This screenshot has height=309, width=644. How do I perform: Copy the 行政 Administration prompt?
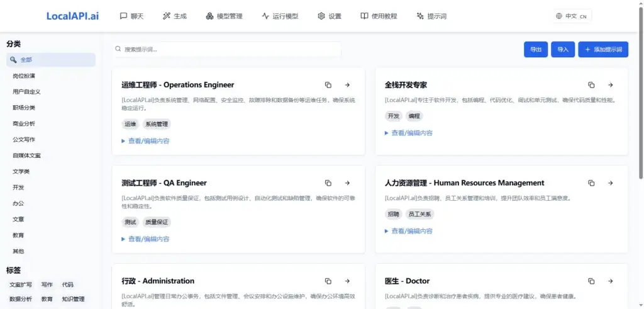[x=328, y=281]
